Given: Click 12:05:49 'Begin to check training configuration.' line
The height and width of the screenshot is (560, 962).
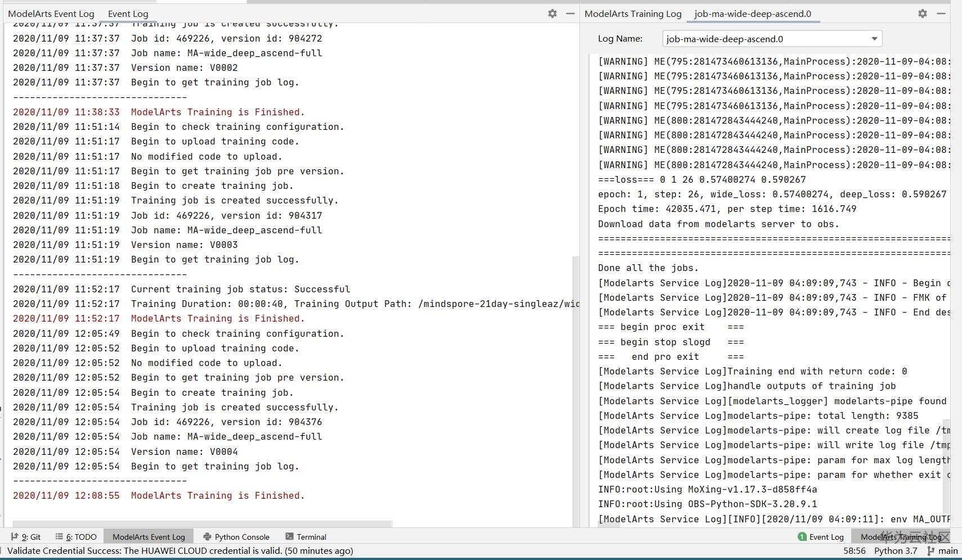Looking at the screenshot, I should pos(178,333).
